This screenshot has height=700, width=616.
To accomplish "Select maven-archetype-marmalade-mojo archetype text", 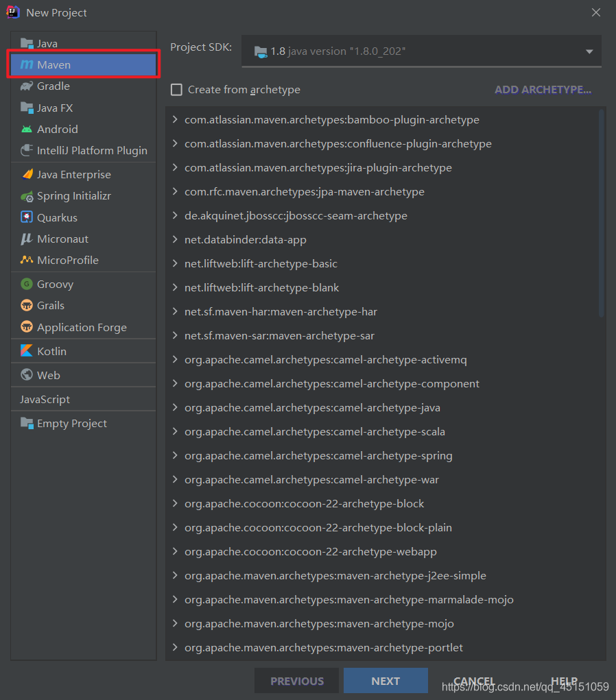I will pyautogui.click(x=349, y=599).
